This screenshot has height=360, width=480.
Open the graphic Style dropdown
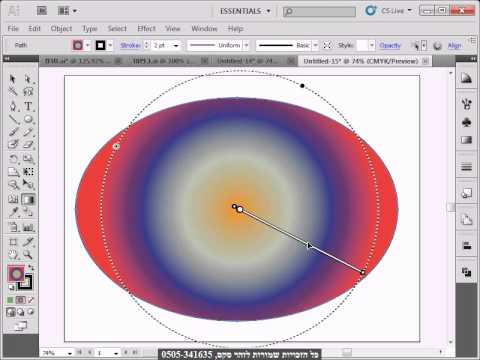[x=371, y=45]
